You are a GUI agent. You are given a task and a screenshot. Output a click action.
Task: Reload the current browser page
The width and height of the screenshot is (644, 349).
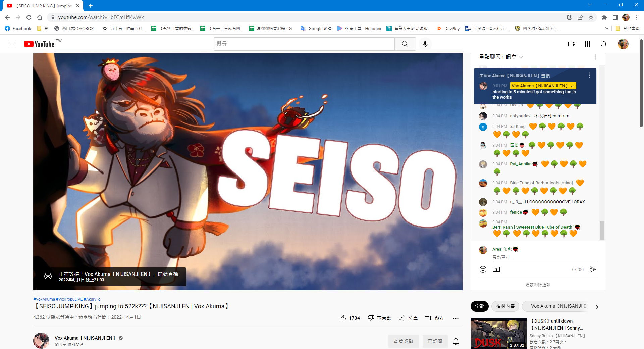pyautogui.click(x=29, y=17)
